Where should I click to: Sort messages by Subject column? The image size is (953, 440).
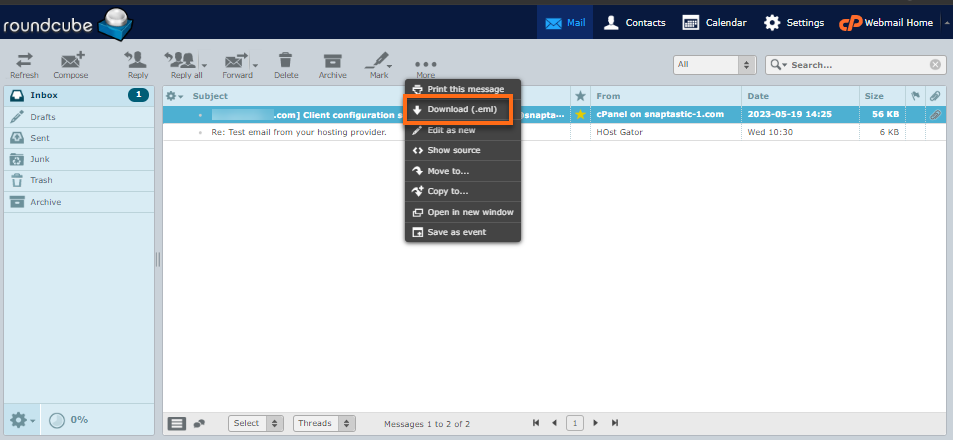[210, 96]
